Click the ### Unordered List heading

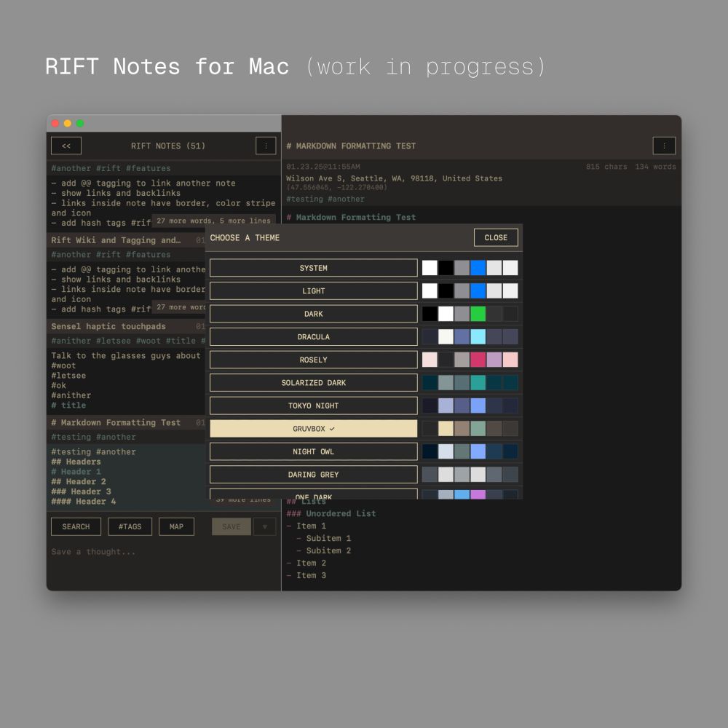331,513
